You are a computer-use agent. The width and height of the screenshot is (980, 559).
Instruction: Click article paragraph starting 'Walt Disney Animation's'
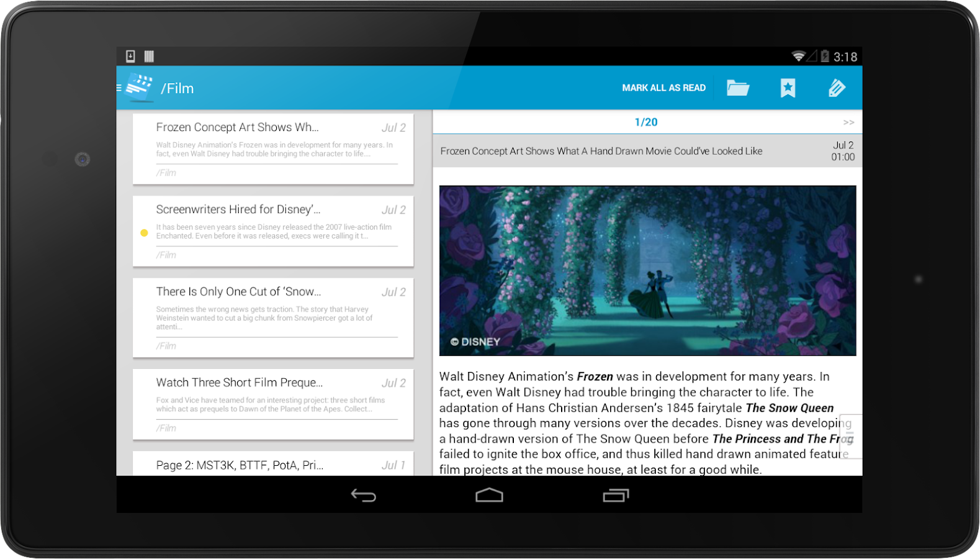tap(645, 423)
